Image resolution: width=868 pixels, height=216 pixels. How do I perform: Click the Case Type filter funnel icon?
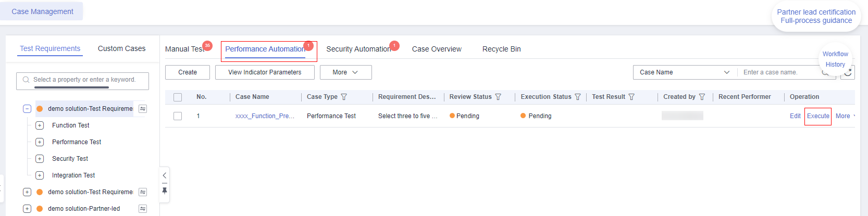[344, 97]
